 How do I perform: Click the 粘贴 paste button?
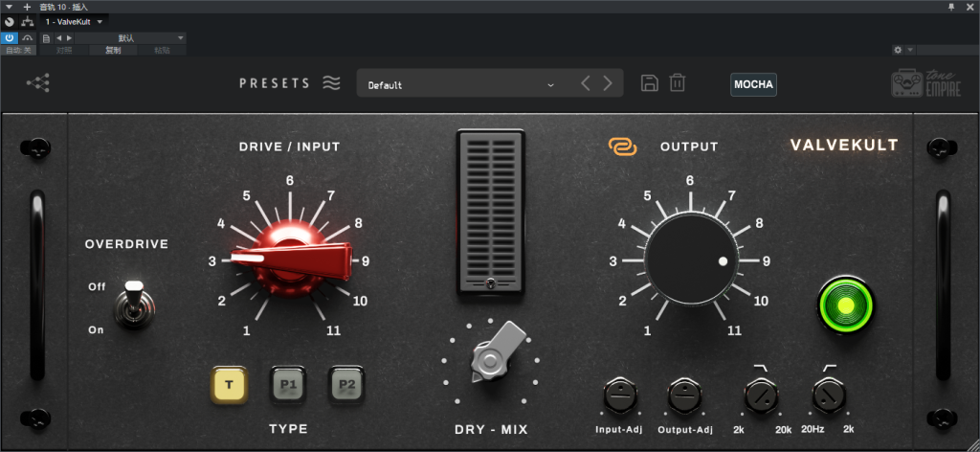click(162, 50)
